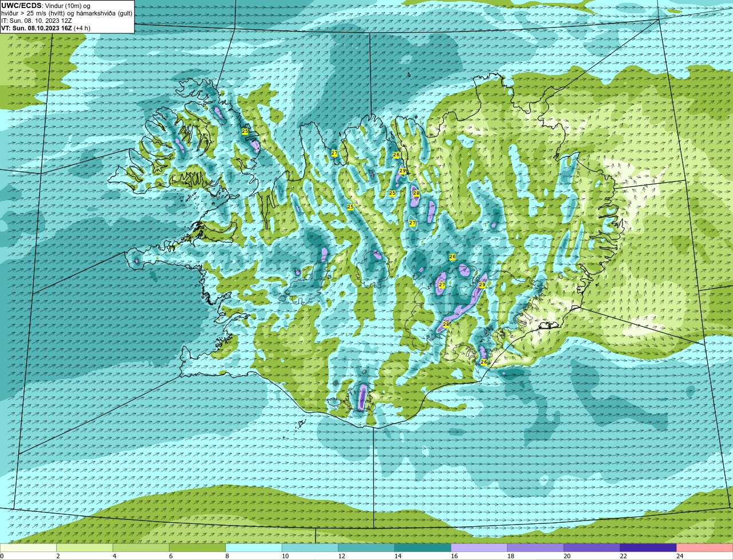The width and height of the screenshot is (733, 560).
Task: Choose the 14–16 m/s dark teal legend swatch
Action: pyautogui.click(x=423, y=548)
